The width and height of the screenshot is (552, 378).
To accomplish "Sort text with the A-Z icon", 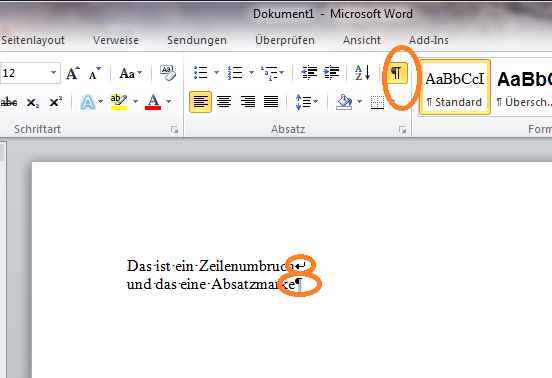I will coord(362,73).
